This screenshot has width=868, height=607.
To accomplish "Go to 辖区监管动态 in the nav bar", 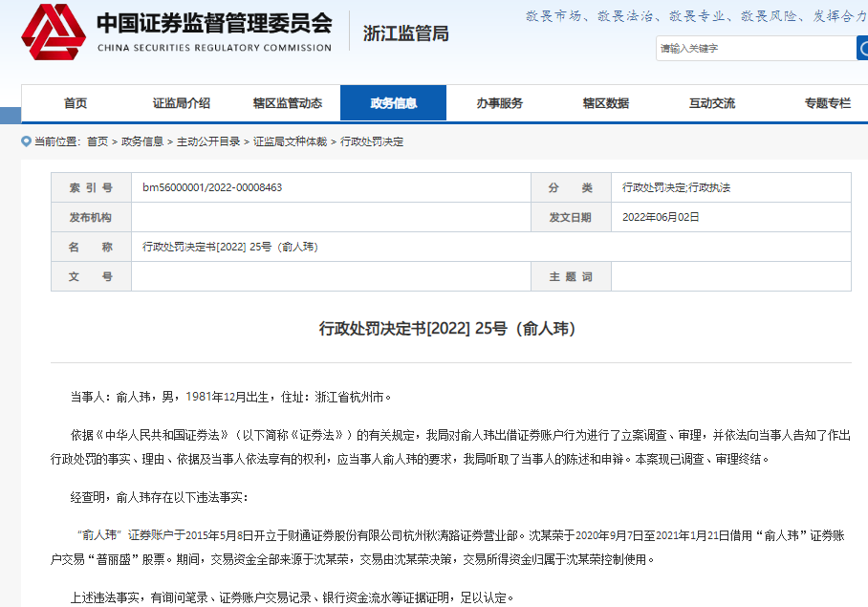I will (x=287, y=103).
